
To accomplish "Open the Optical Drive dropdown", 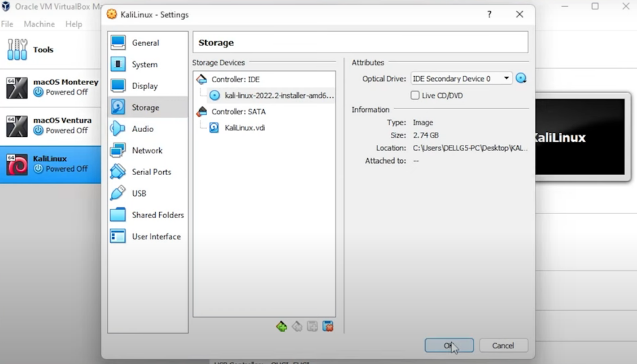I will point(462,78).
